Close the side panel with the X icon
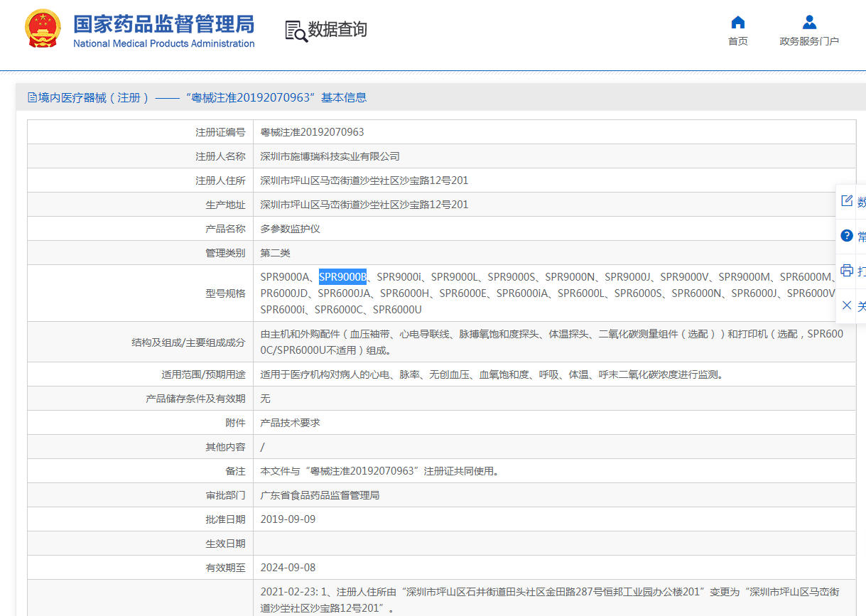The image size is (866, 616). (x=846, y=306)
